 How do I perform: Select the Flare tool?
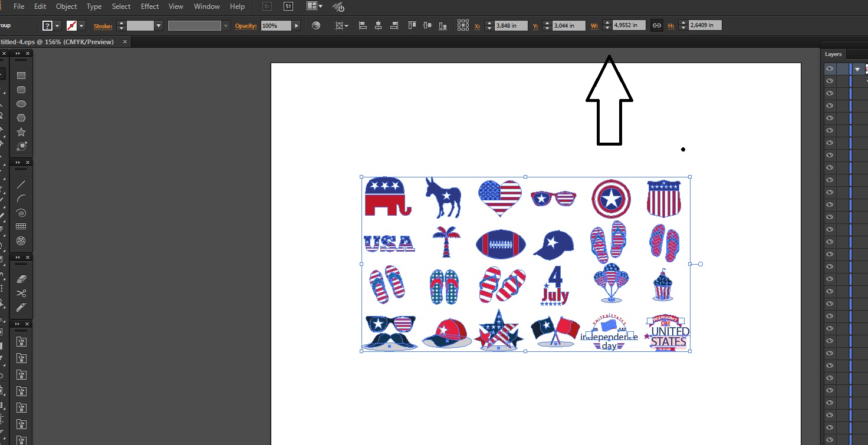pos(21,146)
